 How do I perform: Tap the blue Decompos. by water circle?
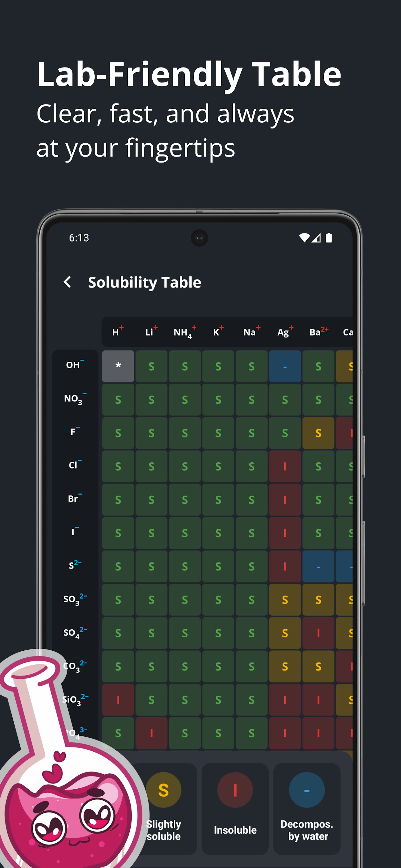307,790
